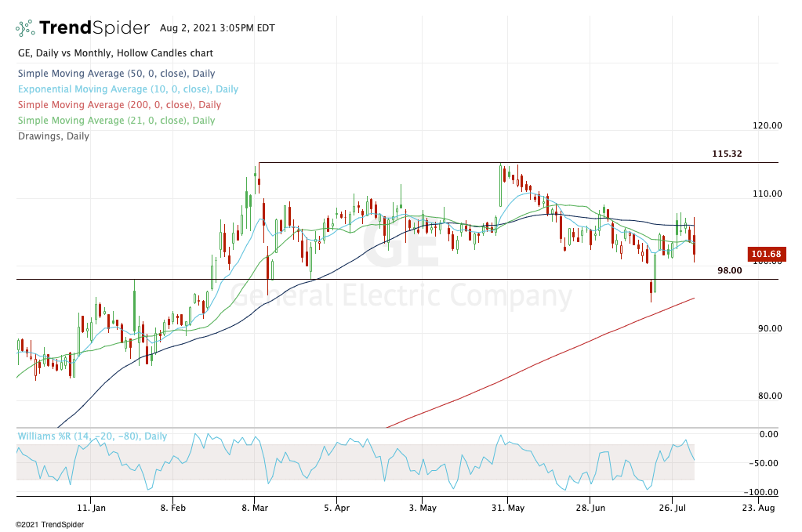Open the Williams %R indicator label
The width and height of the screenshot is (802, 532).
pos(92,436)
